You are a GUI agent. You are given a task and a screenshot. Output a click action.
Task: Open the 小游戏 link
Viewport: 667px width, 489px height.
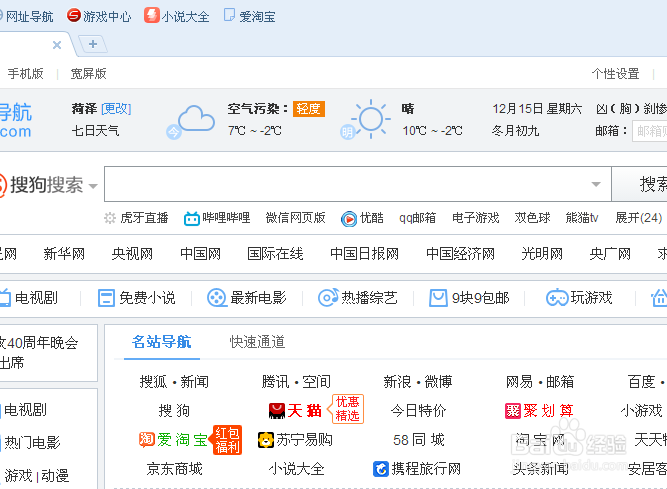(641, 411)
